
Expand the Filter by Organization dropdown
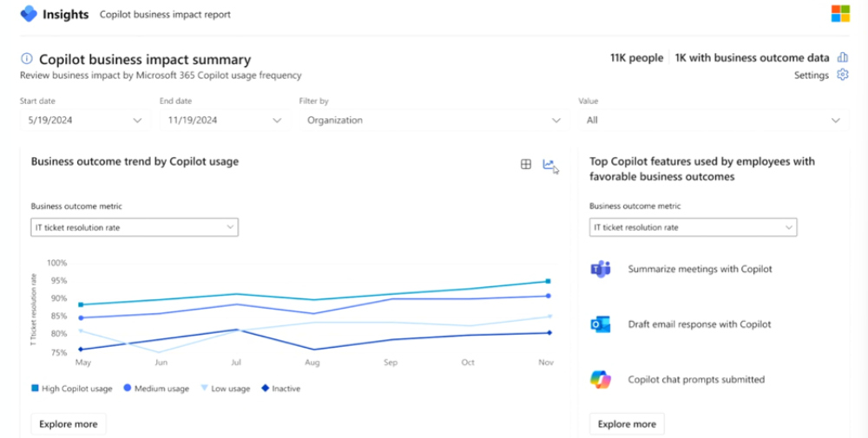point(434,120)
